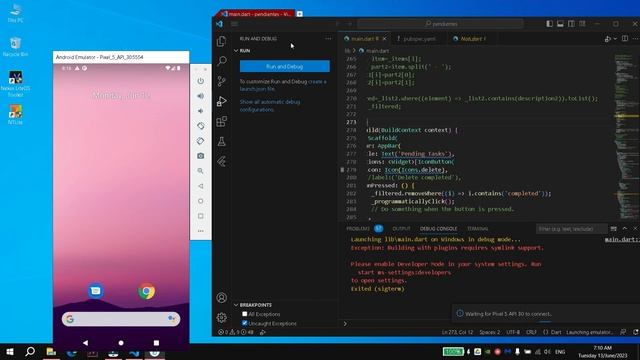The height and width of the screenshot is (360, 640).
Task: Click the emulator power button
Action: point(200,81)
